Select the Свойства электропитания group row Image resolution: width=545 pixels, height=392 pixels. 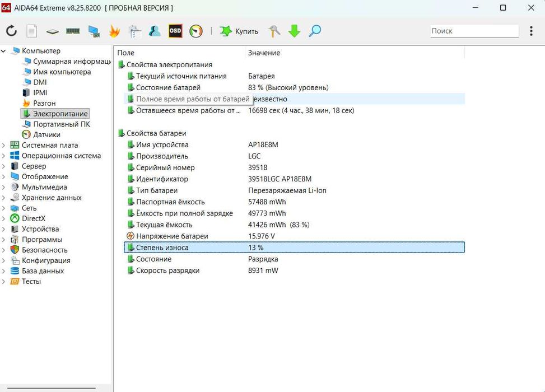click(291, 64)
